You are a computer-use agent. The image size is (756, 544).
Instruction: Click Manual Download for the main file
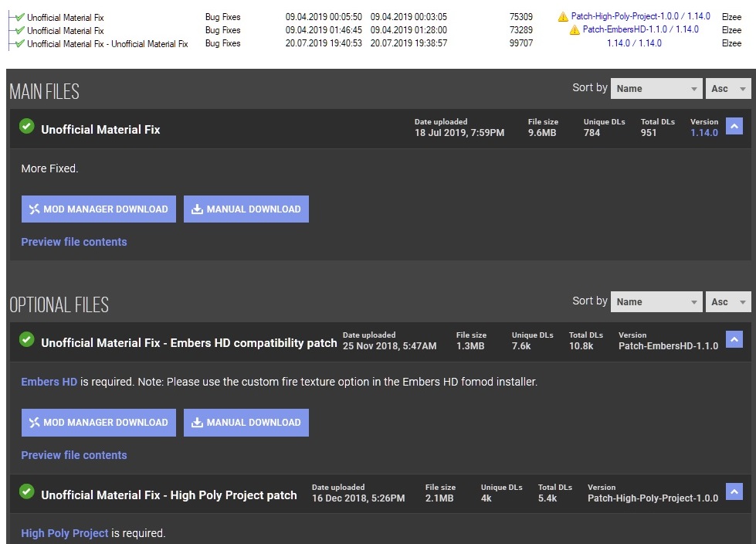click(246, 209)
